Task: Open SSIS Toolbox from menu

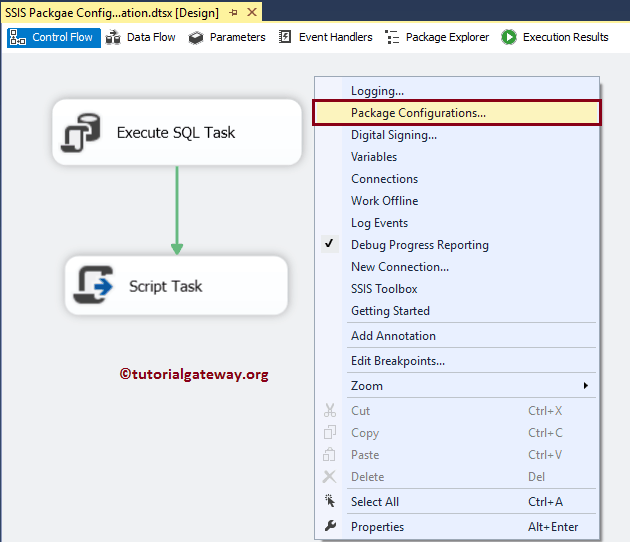Action: (x=457, y=289)
